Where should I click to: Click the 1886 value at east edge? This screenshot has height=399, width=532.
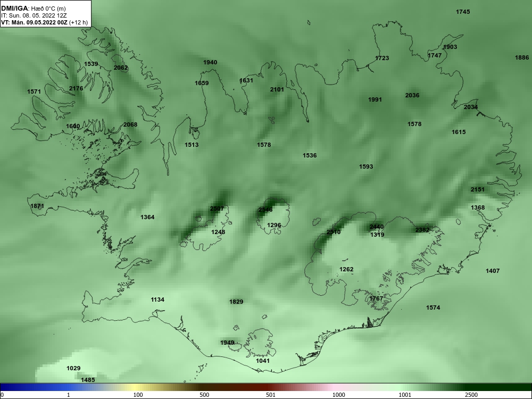point(522,57)
